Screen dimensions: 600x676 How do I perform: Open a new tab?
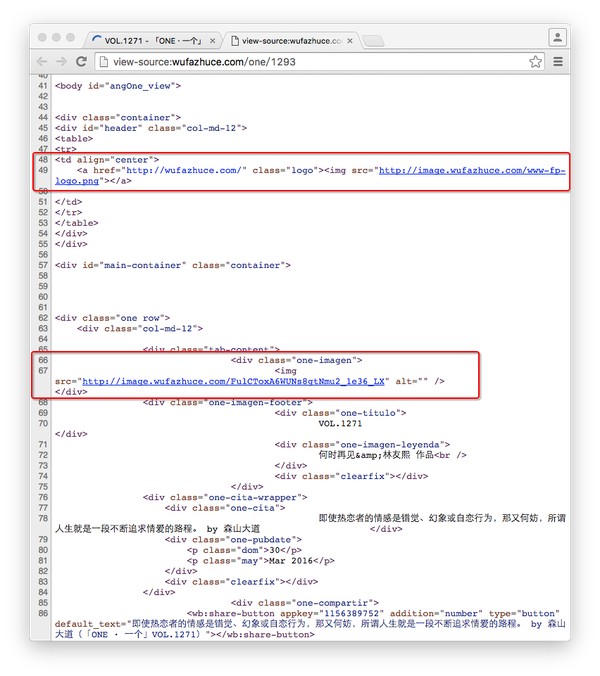[x=374, y=41]
